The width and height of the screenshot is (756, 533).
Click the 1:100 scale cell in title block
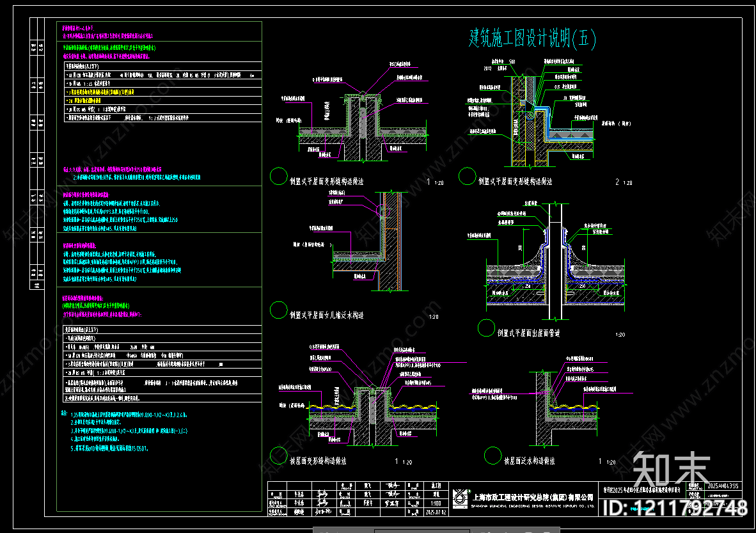(436, 503)
